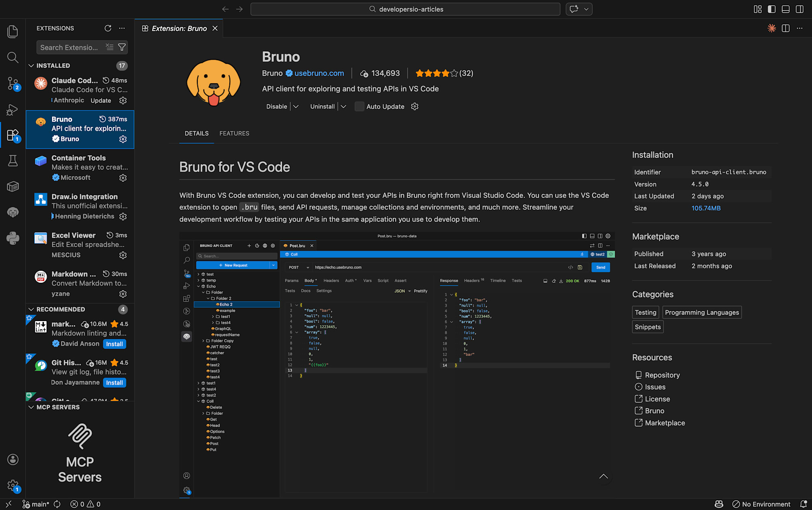The height and width of the screenshot is (510, 812).
Task: Open the Disable dropdown arrow
Action: (x=296, y=106)
